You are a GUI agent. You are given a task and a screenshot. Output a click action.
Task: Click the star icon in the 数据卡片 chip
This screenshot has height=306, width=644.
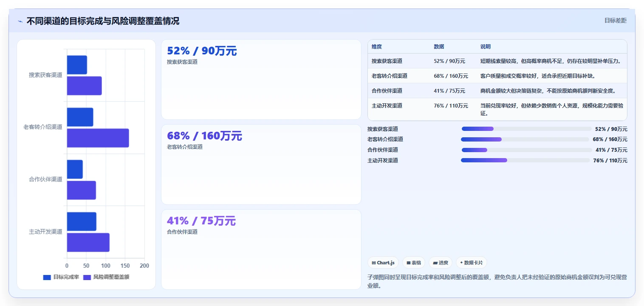pos(461,263)
